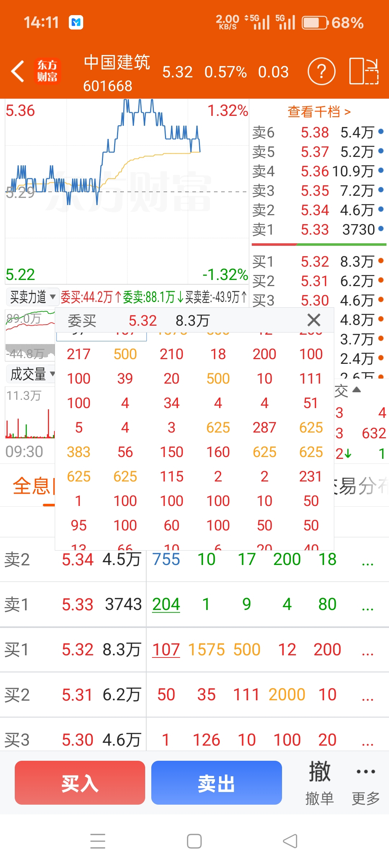Image resolution: width=389 pixels, height=868 pixels.
Task: Open the 更多 more options
Action: [366, 783]
